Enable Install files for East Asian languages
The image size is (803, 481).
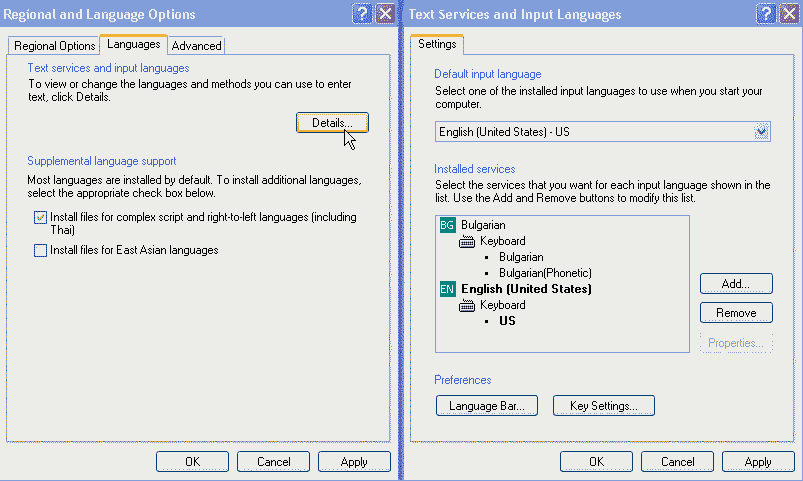pyautogui.click(x=40, y=250)
